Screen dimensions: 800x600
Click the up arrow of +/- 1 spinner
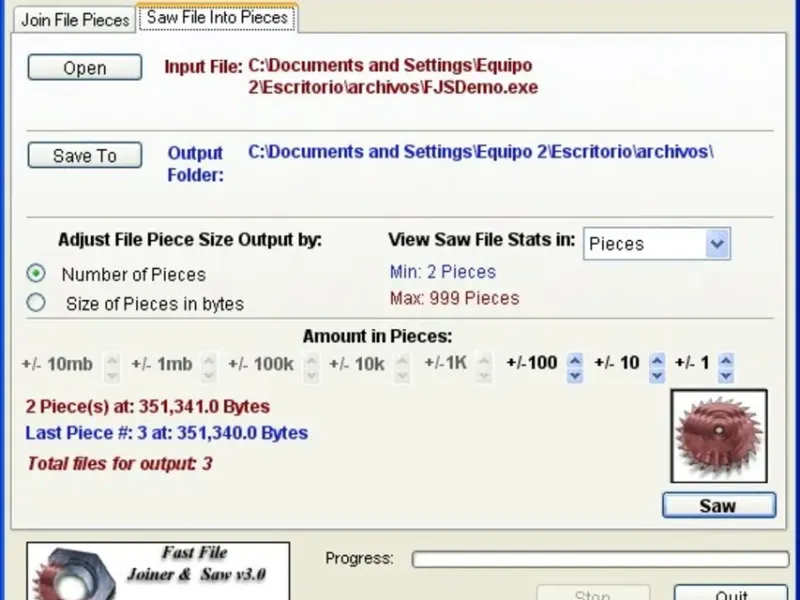point(726,361)
